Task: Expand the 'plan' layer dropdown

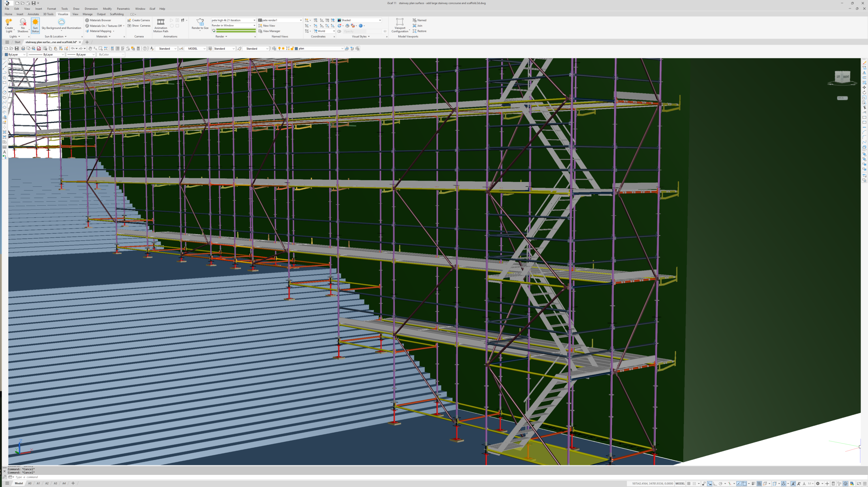Action: click(342, 48)
